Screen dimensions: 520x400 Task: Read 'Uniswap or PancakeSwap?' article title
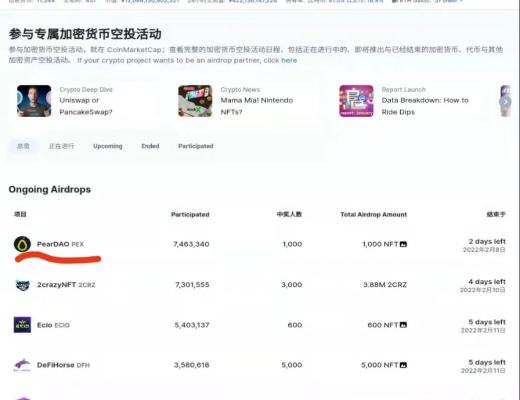point(86,106)
